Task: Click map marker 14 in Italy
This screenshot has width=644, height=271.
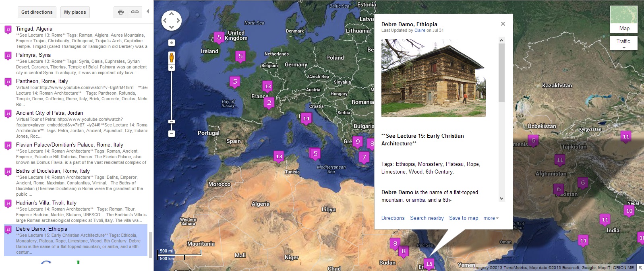Action: point(306,118)
